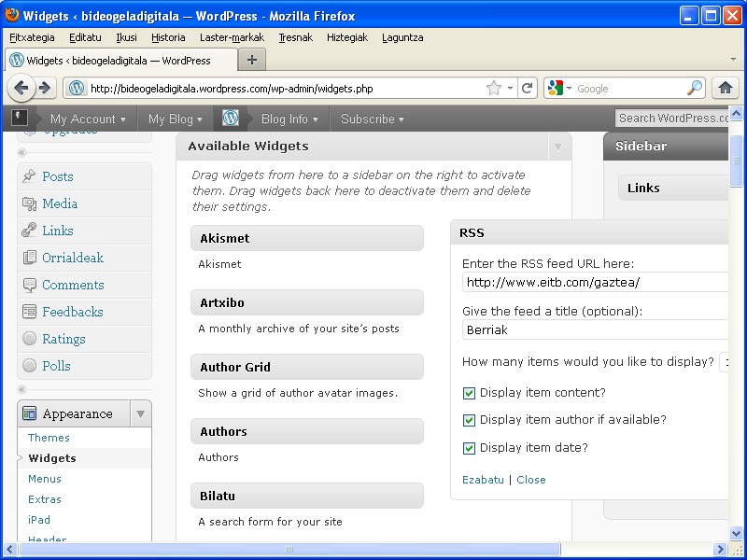Click the Search WordPress.com field
This screenshot has height=560, width=747.
tap(671, 119)
